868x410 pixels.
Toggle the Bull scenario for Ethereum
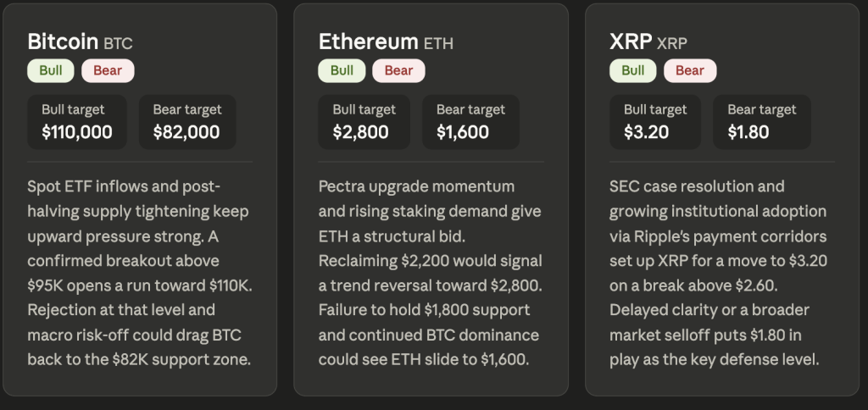pyautogui.click(x=342, y=70)
